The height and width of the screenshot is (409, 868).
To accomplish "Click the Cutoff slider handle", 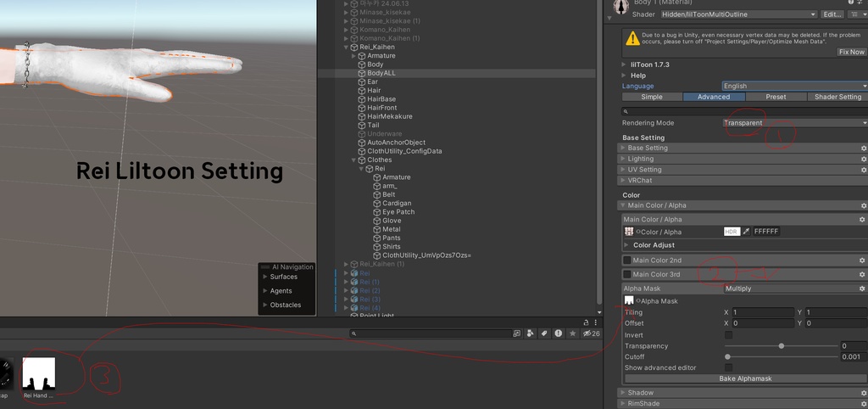I will (727, 357).
